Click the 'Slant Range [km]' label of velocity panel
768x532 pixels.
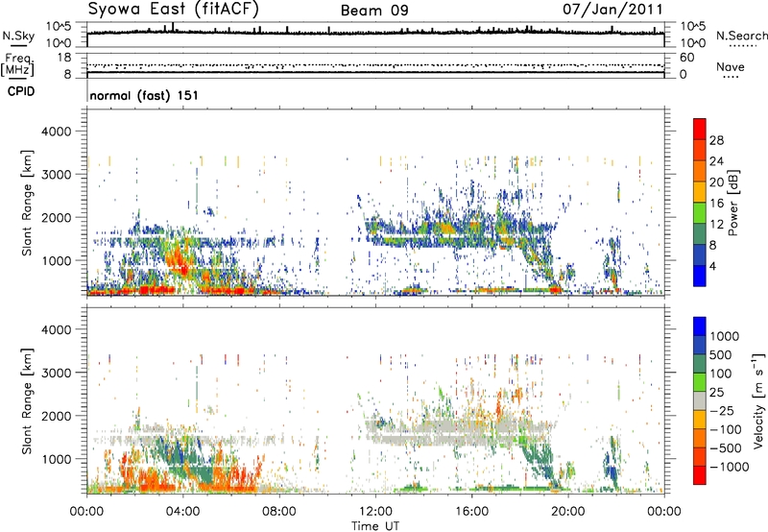(27, 401)
